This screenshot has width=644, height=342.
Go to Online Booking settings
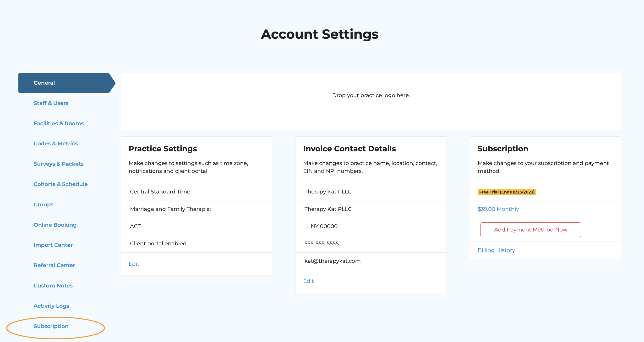(55, 225)
